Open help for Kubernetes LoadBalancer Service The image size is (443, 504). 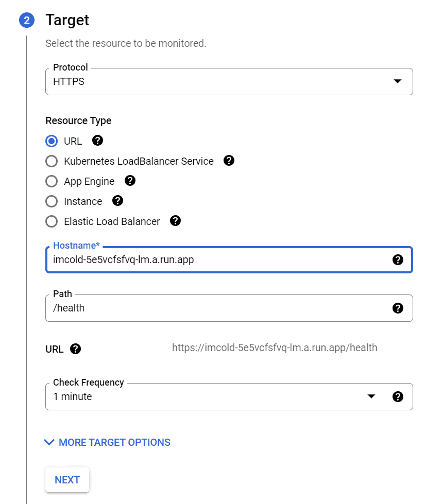coord(229,161)
